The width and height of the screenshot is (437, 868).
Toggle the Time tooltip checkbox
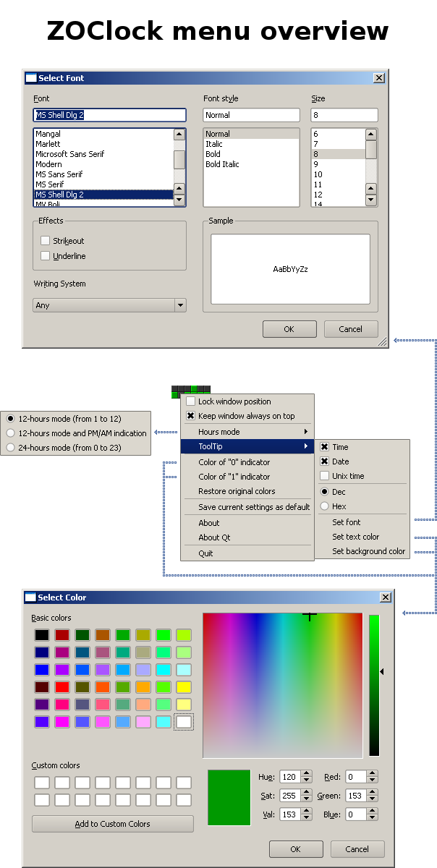(325, 447)
